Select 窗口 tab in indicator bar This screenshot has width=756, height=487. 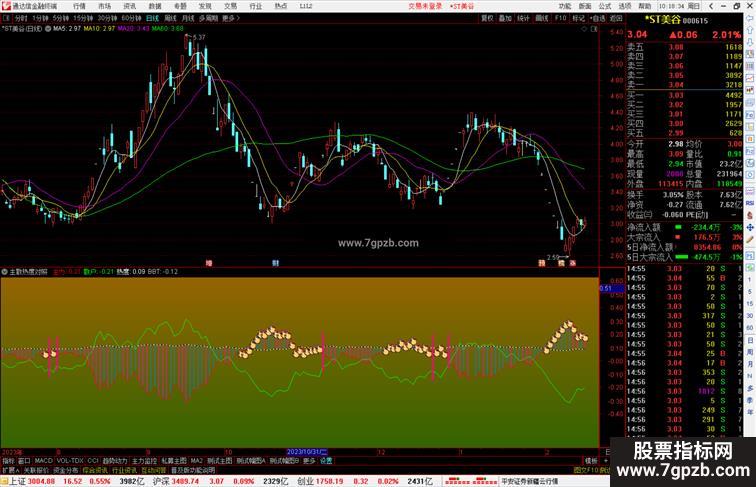[x=24, y=461]
